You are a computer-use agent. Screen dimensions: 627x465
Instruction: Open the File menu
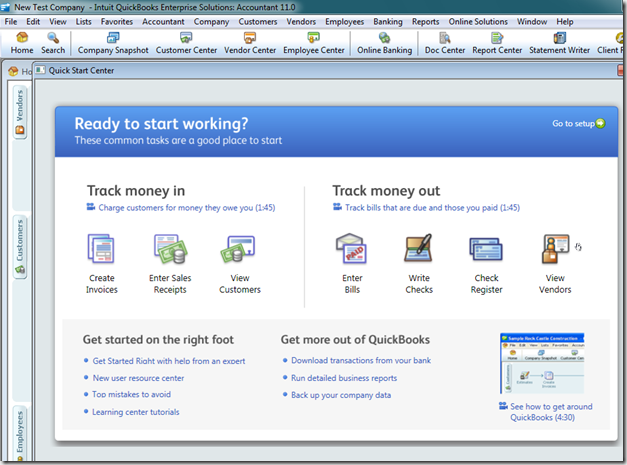(11, 22)
